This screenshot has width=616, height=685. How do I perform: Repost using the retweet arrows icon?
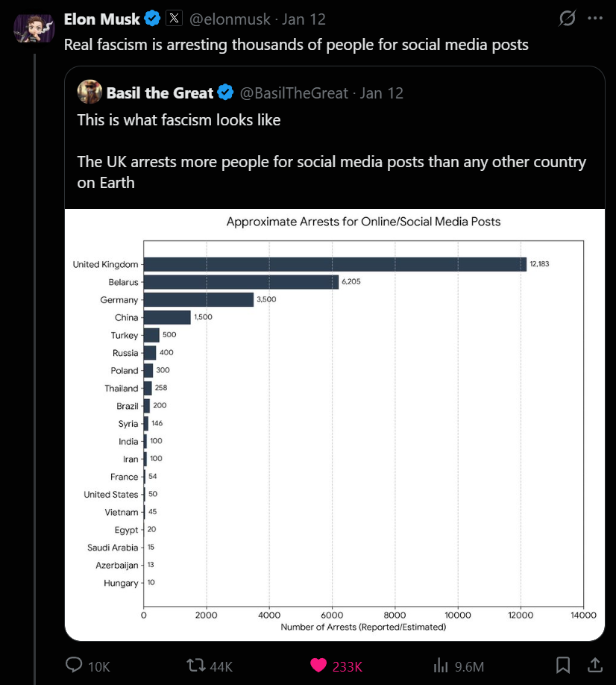[196, 665]
